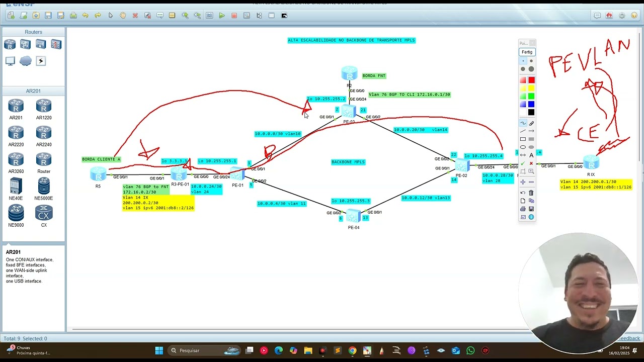Click the Routers category icon
The width and height of the screenshot is (644, 362).
tap(10, 44)
